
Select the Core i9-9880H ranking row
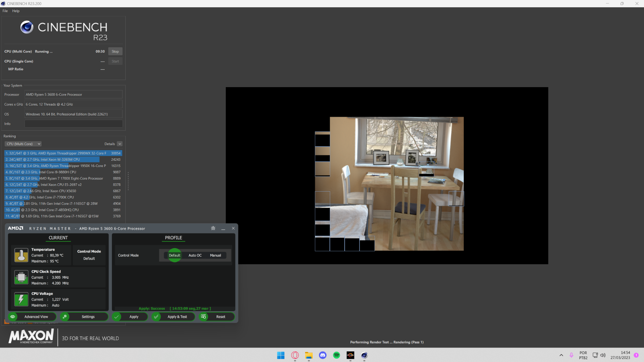[x=63, y=172]
